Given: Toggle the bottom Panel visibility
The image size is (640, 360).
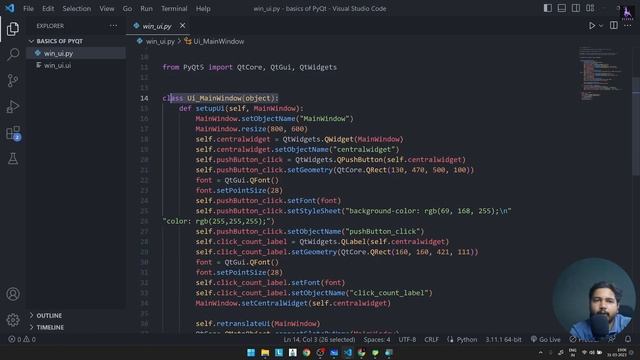Looking at the screenshot, I should (562, 8).
